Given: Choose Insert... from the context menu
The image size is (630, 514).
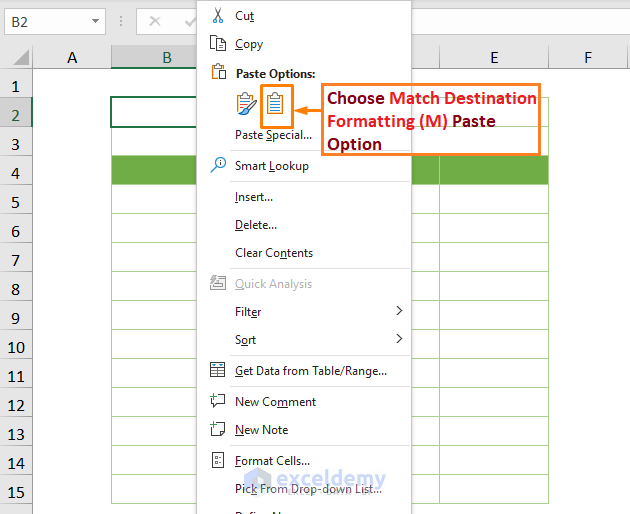Looking at the screenshot, I should click(x=254, y=197).
